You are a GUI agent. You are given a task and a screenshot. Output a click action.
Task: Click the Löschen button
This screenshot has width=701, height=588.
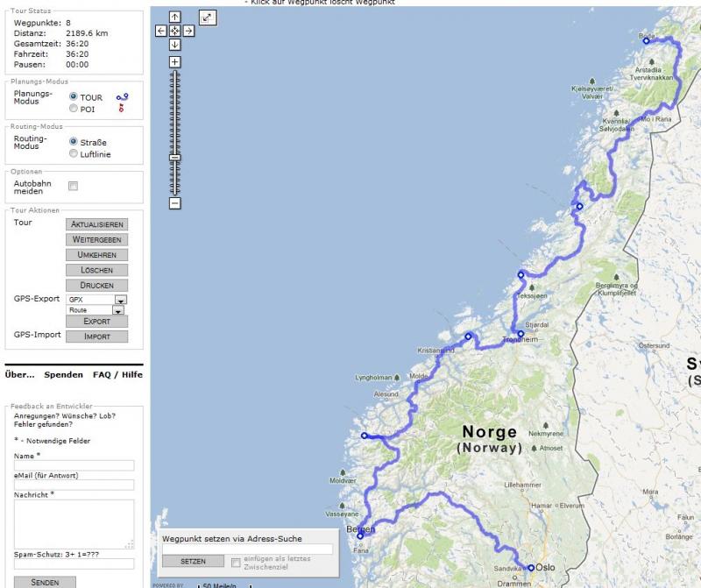[x=96, y=270]
